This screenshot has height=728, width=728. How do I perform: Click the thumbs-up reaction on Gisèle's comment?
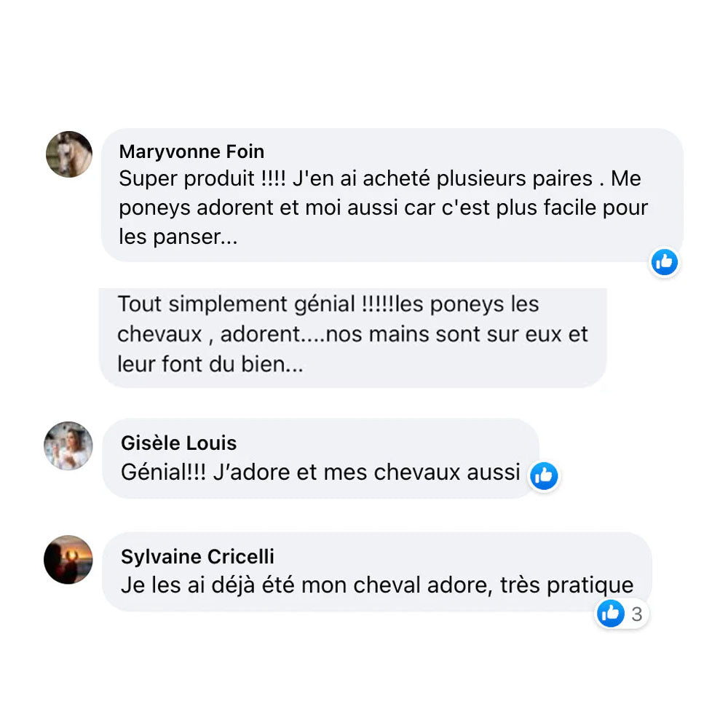[x=544, y=476]
